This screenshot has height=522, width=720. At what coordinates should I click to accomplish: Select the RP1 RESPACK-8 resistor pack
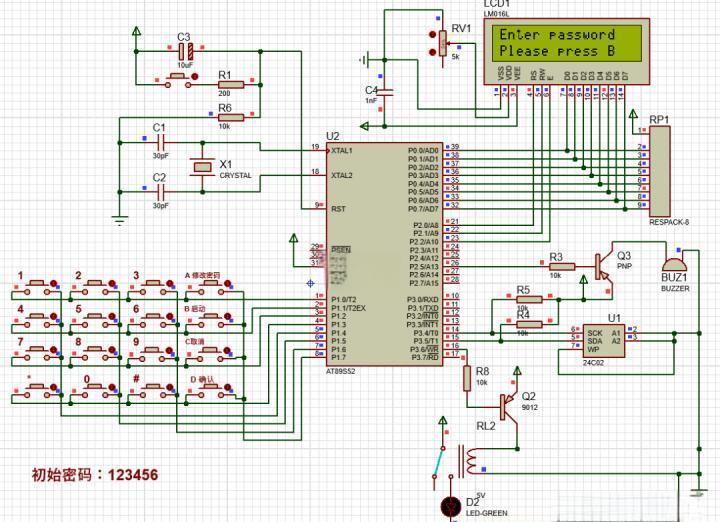point(659,171)
